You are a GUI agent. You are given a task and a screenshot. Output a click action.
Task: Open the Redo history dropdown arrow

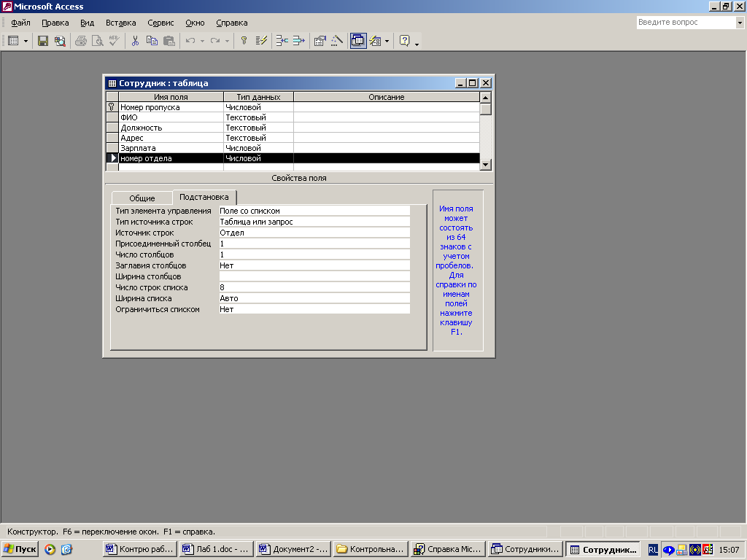coord(227,41)
